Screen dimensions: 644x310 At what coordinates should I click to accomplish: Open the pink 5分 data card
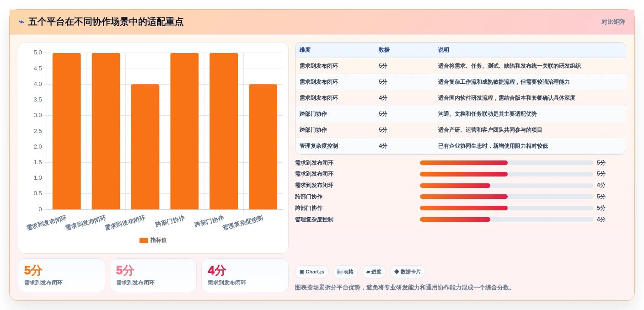coord(153,275)
